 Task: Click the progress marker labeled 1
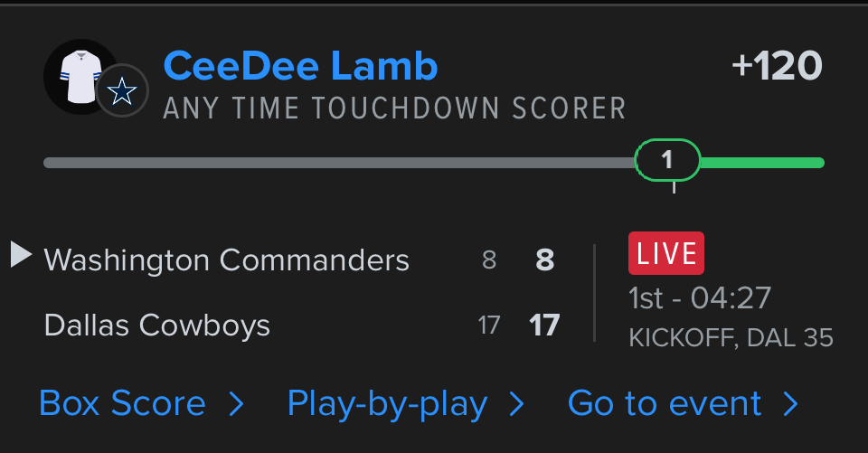[x=667, y=161]
